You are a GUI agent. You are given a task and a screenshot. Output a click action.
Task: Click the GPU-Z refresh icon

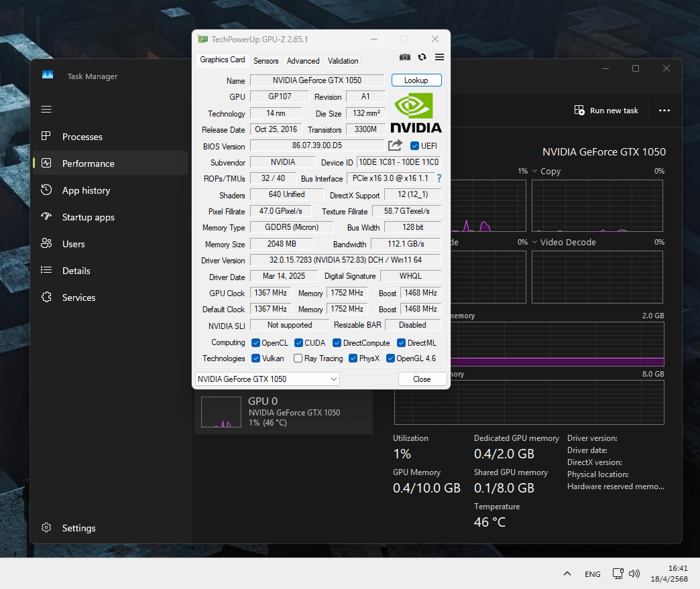tap(422, 57)
